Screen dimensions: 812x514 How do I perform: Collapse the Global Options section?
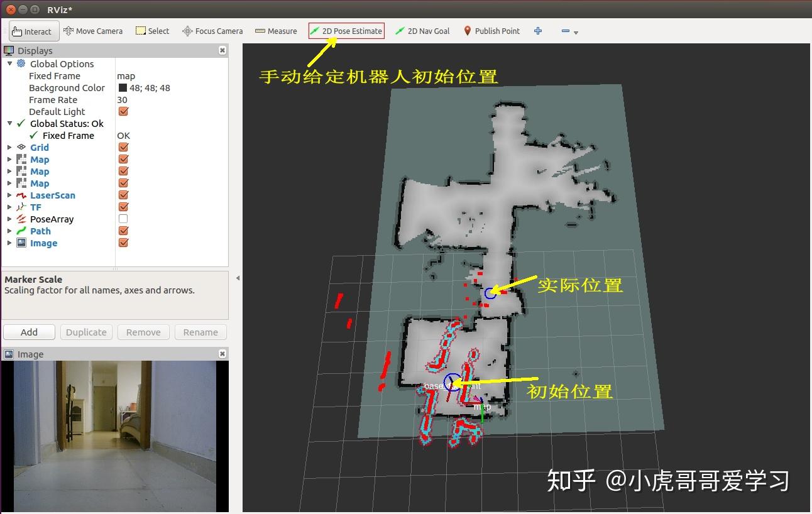point(9,63)
